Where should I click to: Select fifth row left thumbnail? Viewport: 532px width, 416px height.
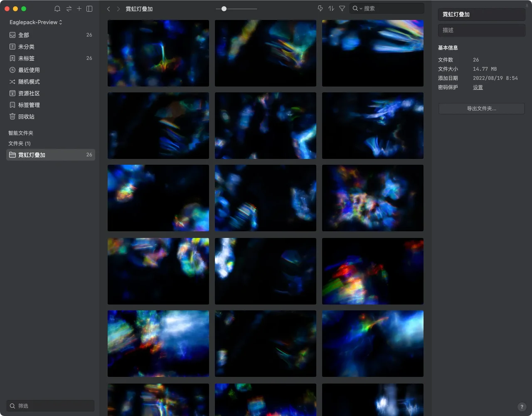(158, 344)
